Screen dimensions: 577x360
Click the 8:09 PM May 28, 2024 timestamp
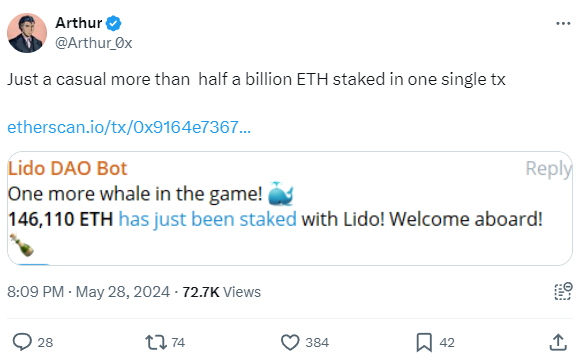[x=88, y=292]
